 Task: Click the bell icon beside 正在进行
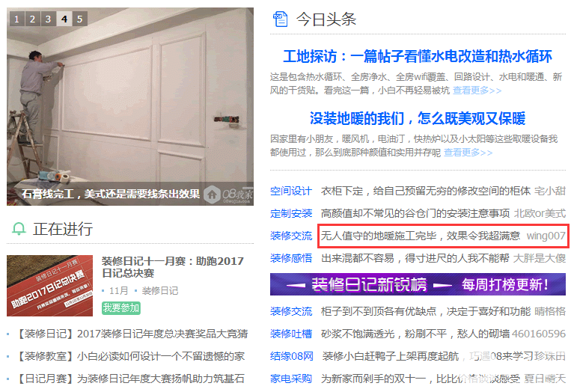(x=19, y=229)
